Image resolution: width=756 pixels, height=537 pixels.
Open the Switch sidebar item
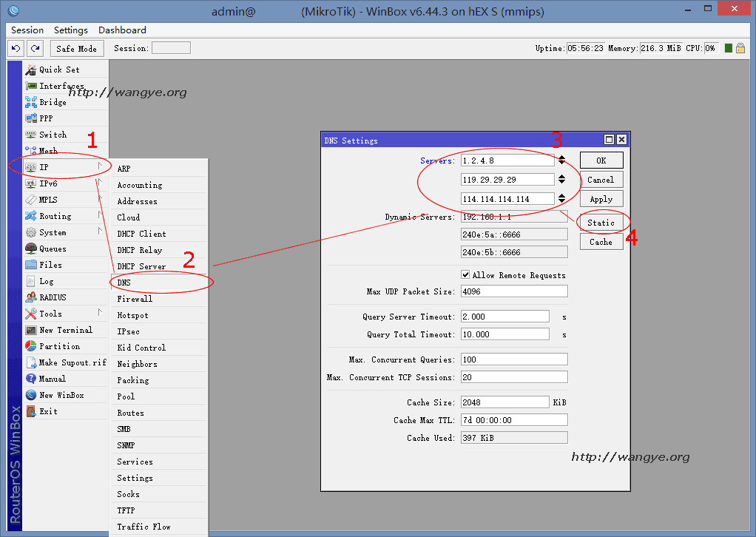coord(66,135)
